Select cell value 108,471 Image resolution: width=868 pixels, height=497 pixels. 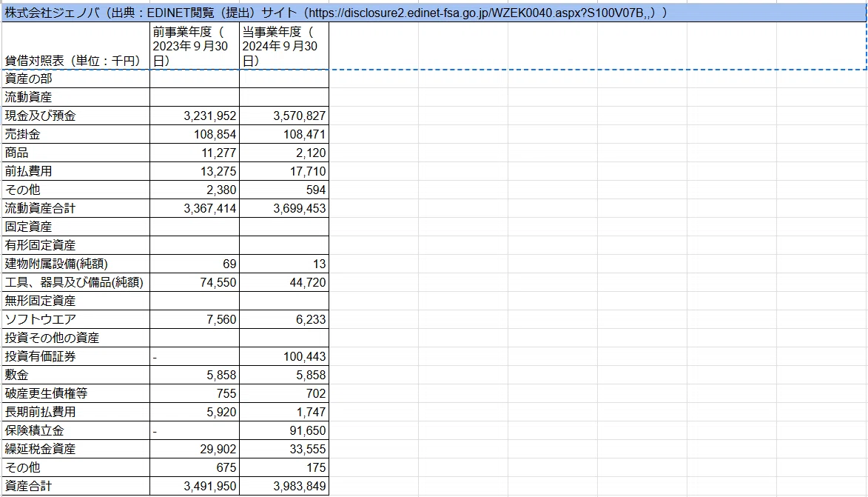[x=284, y=135]
